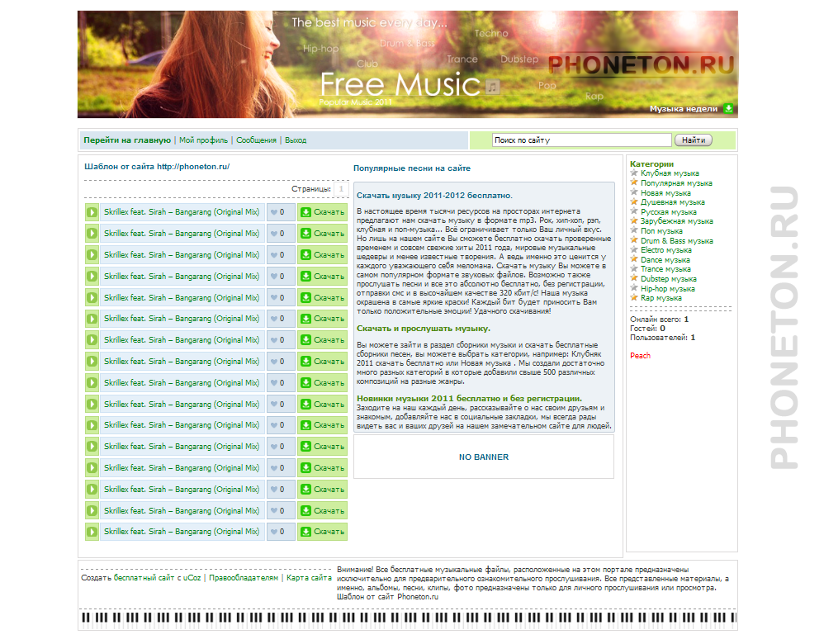Log out via 'Выход' link

coord(296,140)
